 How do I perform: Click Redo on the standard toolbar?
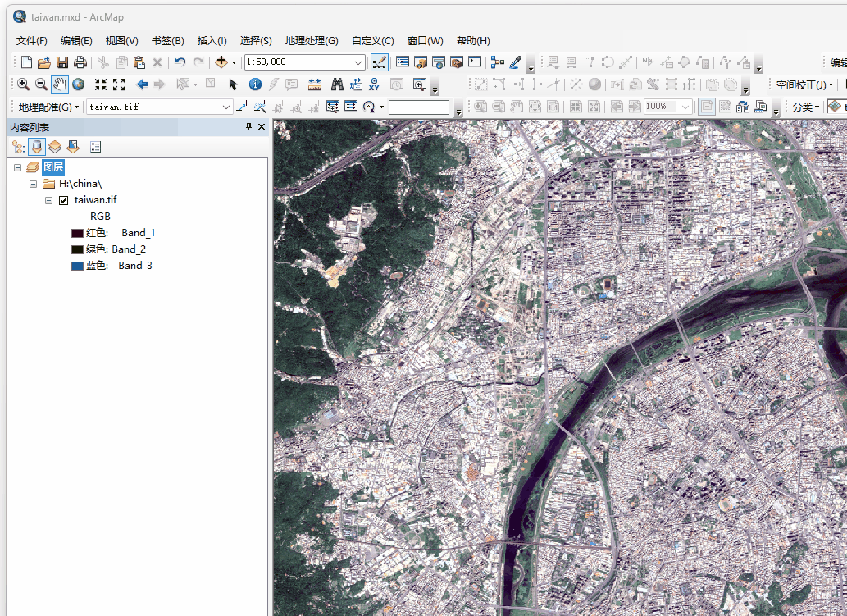click(x=198, y=62)
